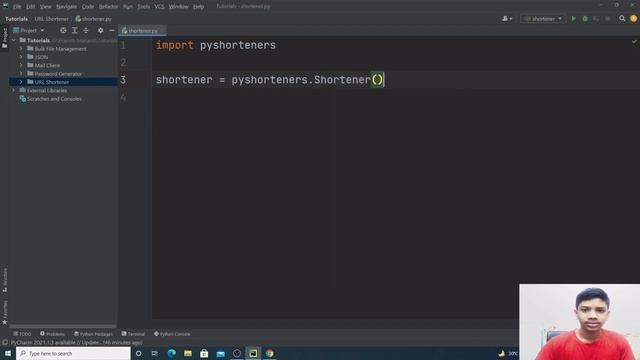Click the PyCharm update available status message
Image resolution: width=640 pixels, height=360 pixels.
coord(77,342)
